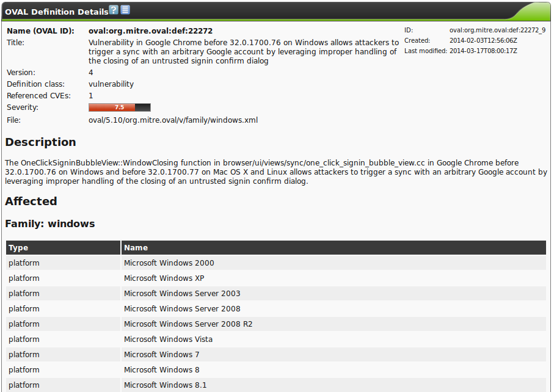Click the last modified date 2014-03-17T08:00:17Z

tap(483, 51)
